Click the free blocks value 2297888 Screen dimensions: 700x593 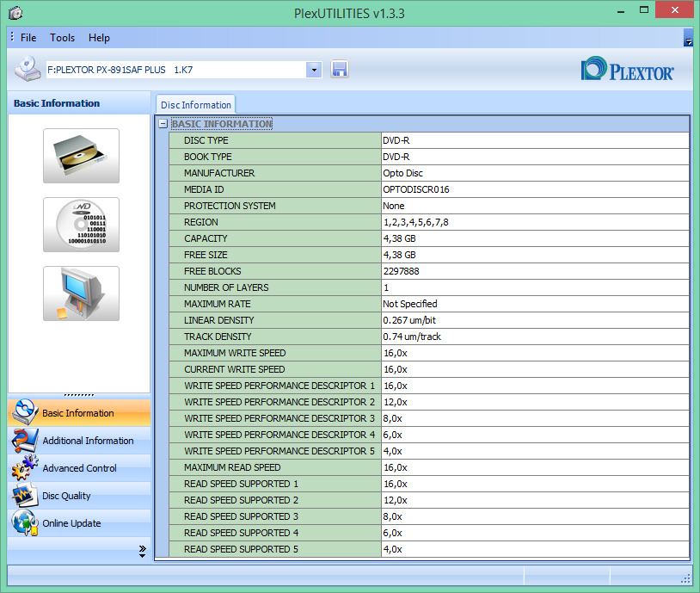click(401, 271)
